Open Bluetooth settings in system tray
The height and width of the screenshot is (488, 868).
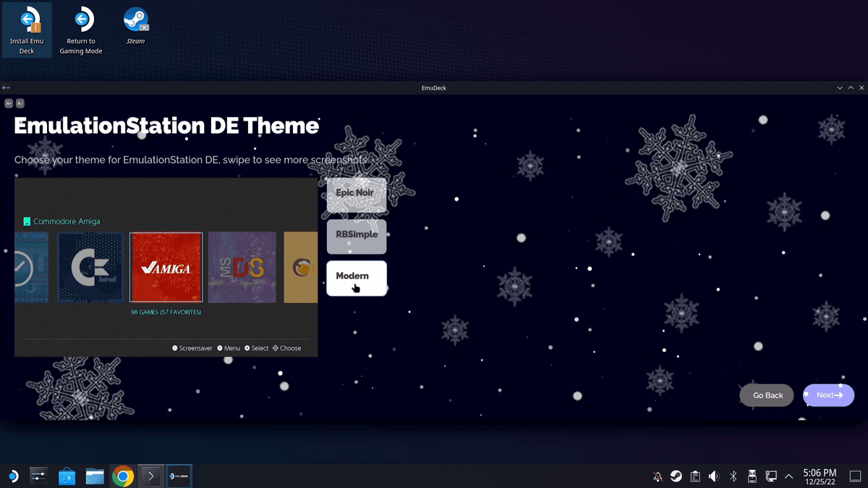tap(733, 476)
